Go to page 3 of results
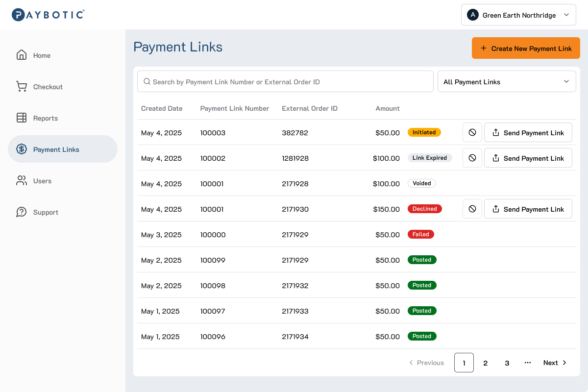Image resolution: width=588 pixels, height=392 pixels. (507, 363)
